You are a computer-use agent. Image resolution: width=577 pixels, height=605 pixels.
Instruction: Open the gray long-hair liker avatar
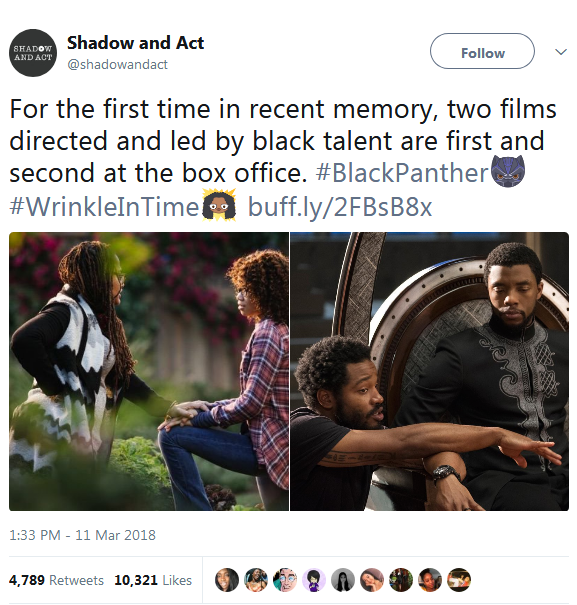343,580
